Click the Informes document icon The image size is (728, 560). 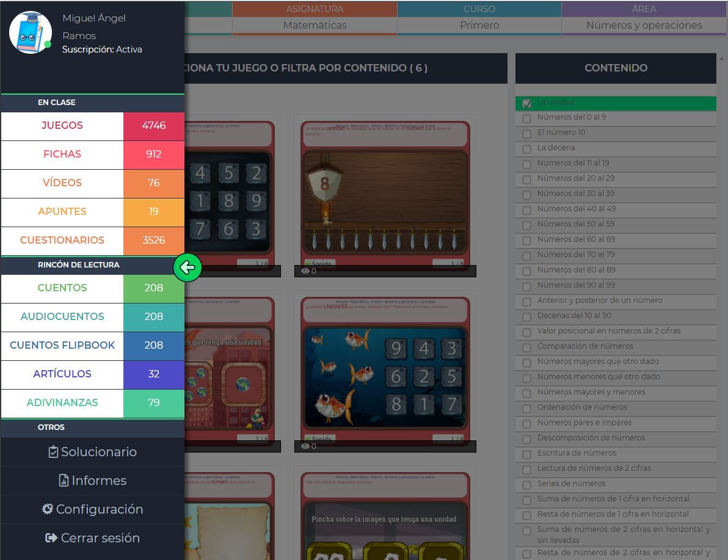pos(64,481)
